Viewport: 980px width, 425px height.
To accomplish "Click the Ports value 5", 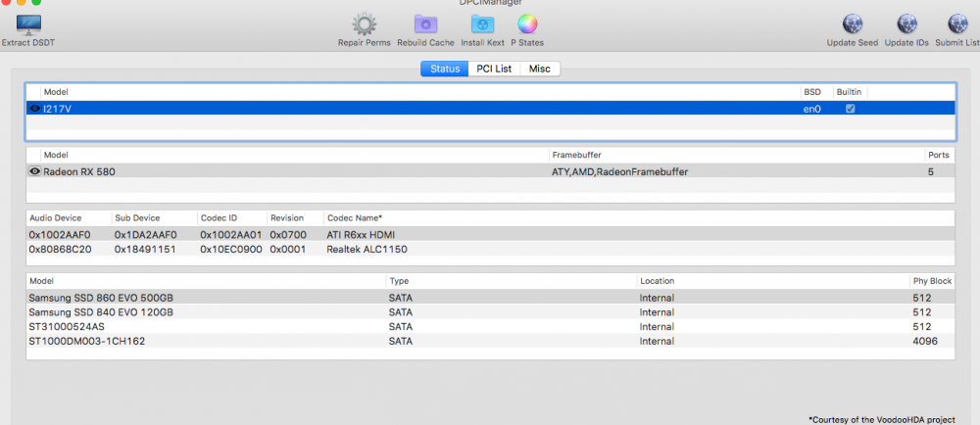I will tap(931, 171).
